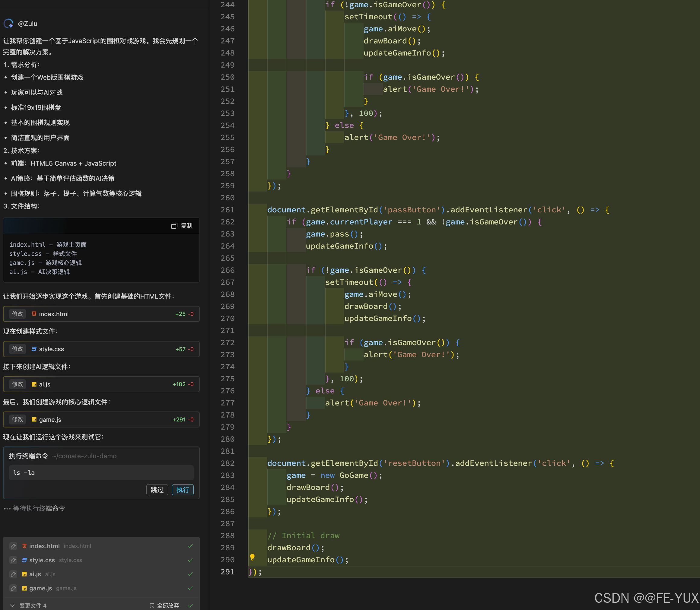The height and width of the screenshot is (610, 700).
Task: Click the lightbulb quick-fix icon in gutter
Action: 252,557
